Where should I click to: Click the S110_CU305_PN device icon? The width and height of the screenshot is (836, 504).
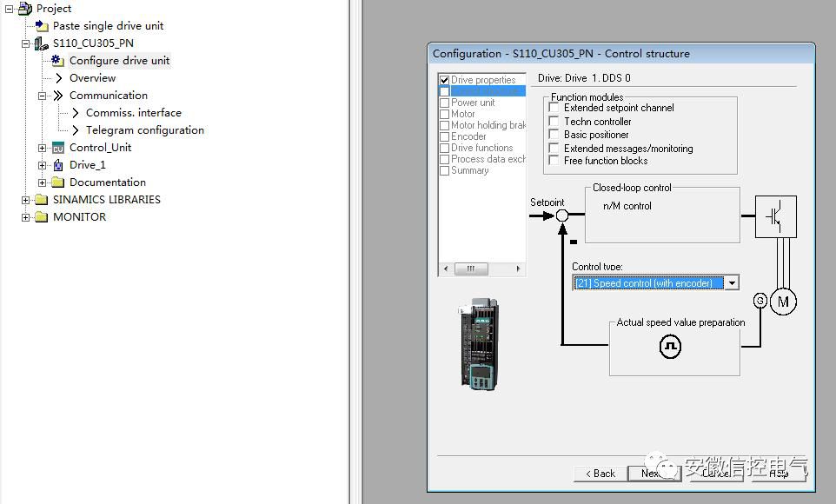41,43
